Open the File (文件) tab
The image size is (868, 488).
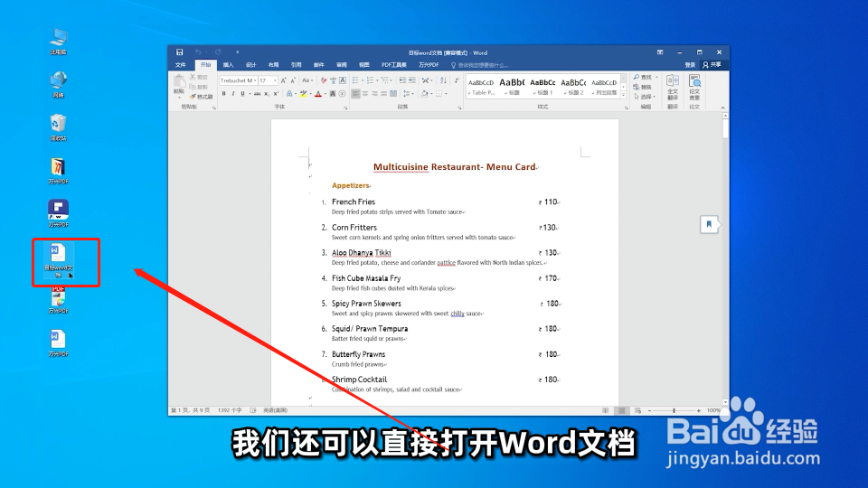(x=181, y=65)
